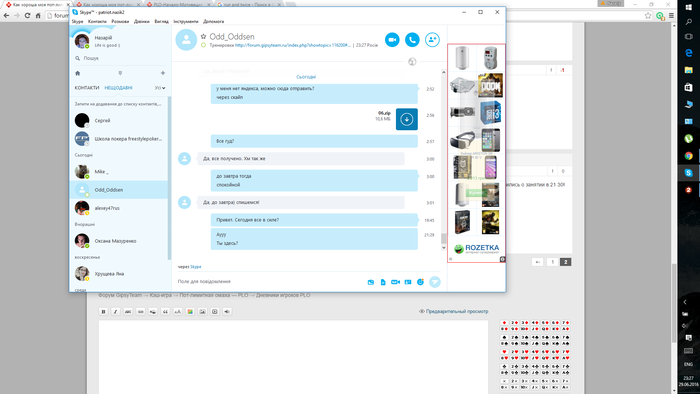Insert image in forum editor toolbar
Viewport: 700px width, 394px height.
coord(202,311)
